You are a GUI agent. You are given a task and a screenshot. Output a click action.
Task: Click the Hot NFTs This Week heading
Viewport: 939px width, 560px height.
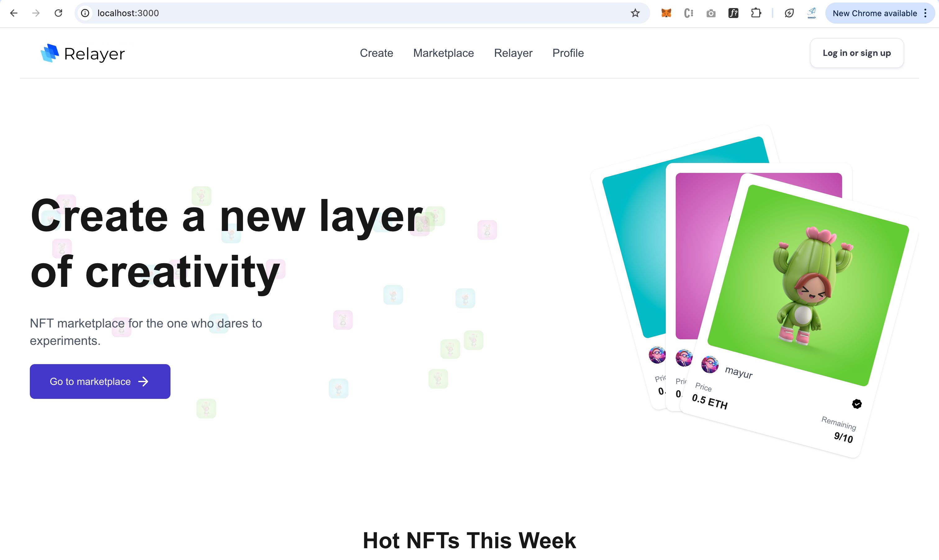469,540
